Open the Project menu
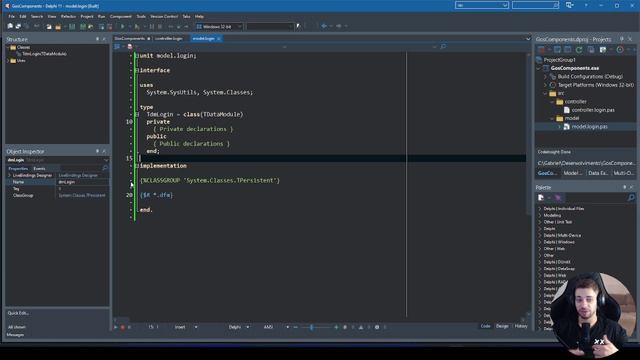This screenshot has height=360, width=640. [x=87, y=16]
